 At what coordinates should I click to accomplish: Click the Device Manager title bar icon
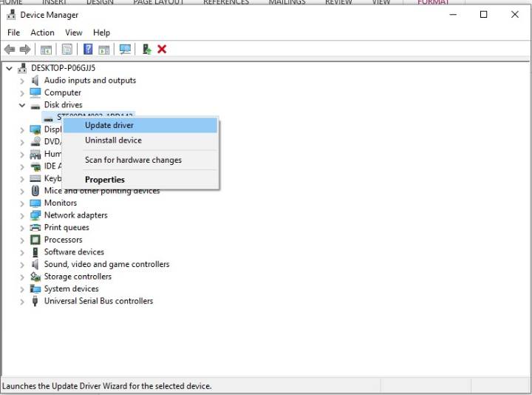(x=11, y=15)
